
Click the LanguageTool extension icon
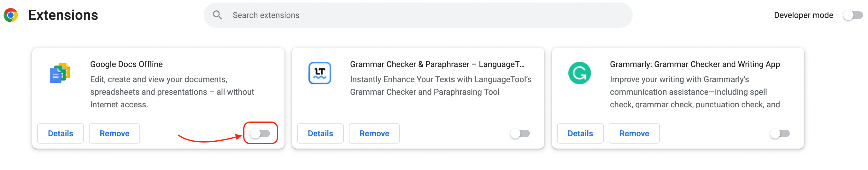click(x=320, y=73)
